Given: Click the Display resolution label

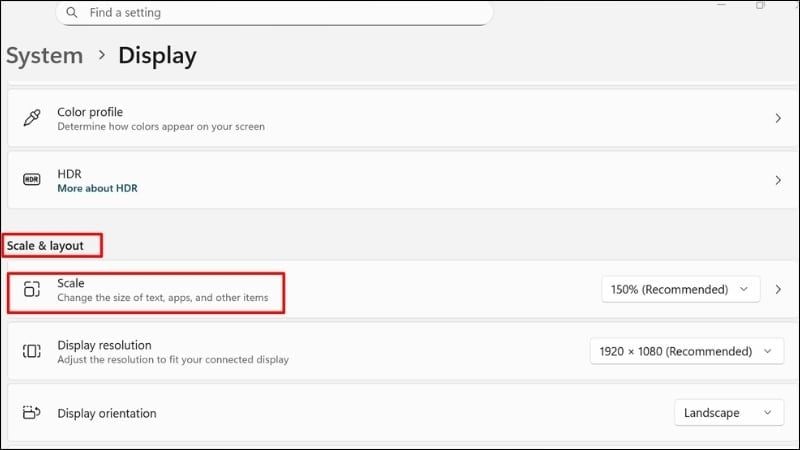Looking at the screenshot, I should pos(106,344).
